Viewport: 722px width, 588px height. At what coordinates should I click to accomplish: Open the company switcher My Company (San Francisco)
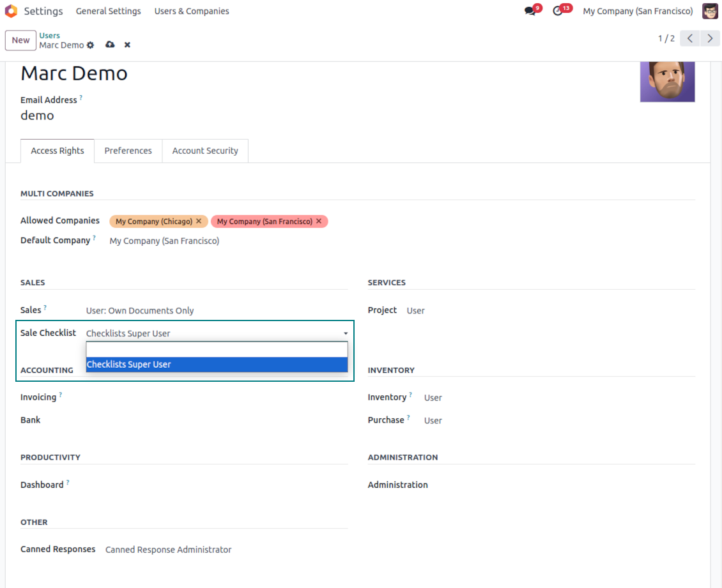coord(637,11)
